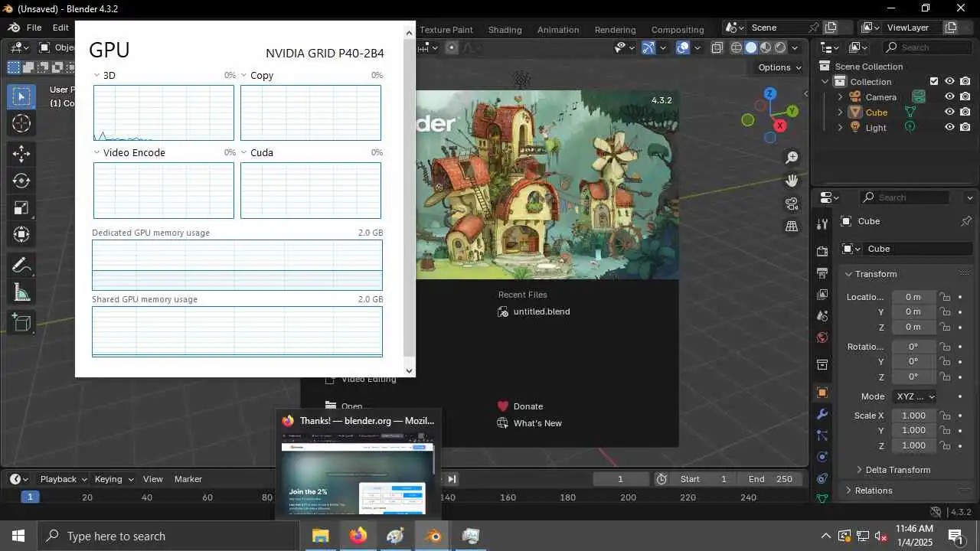Select the Transform tool
The width and height of the screenshot is (980, 551).
(21, 235)
